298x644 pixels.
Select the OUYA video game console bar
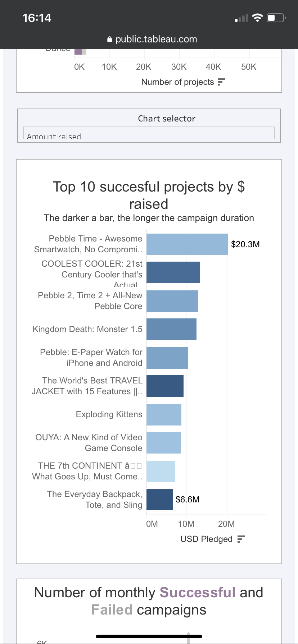(163, 443)
